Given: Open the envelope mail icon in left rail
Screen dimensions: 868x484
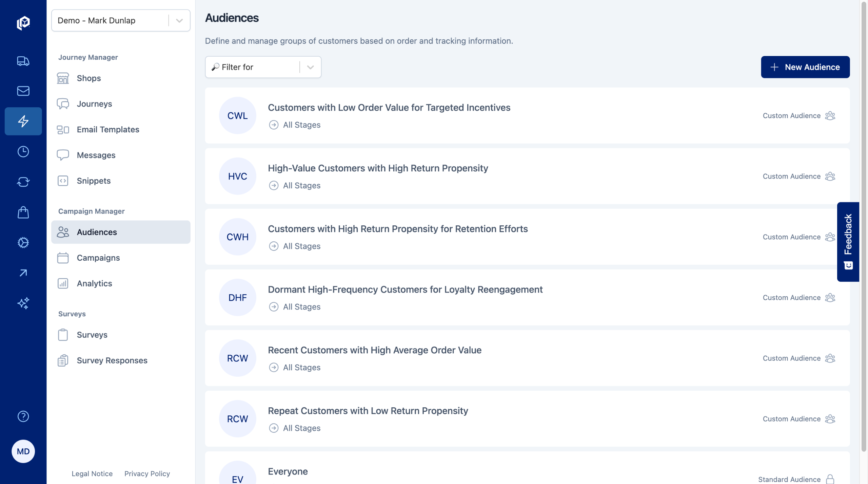Looking at the screenshot, I should tap(23, 91).
